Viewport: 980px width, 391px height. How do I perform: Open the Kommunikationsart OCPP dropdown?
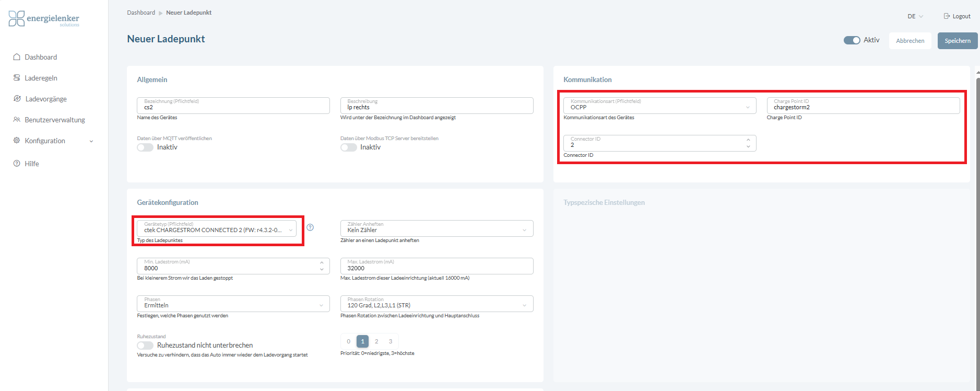click(659, 106)
